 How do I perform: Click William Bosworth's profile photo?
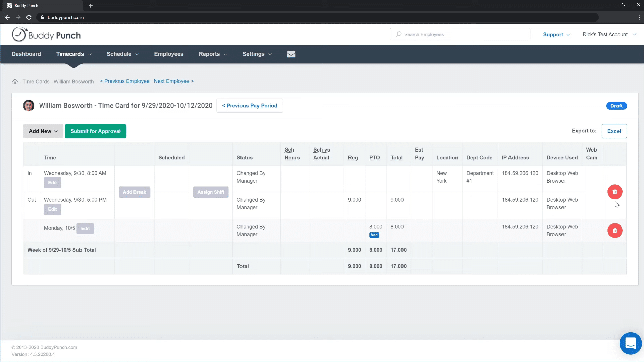click(x=29, y=106)
